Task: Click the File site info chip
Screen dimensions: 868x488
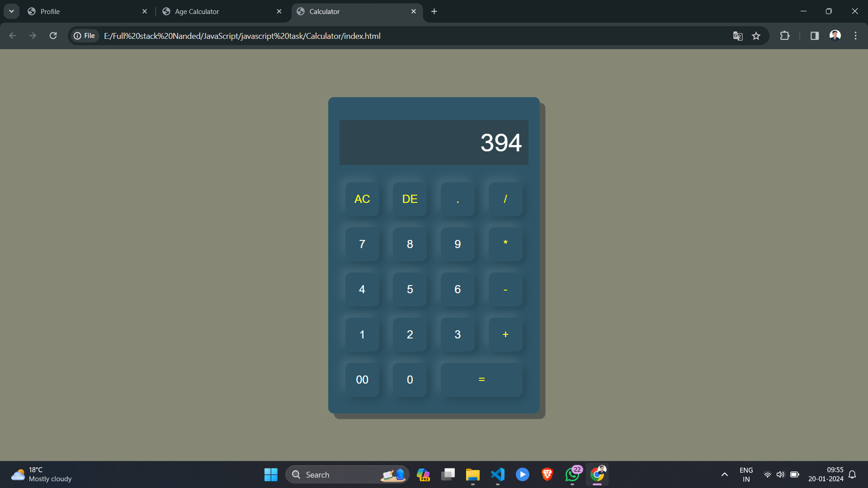Action: coord(85,36)
